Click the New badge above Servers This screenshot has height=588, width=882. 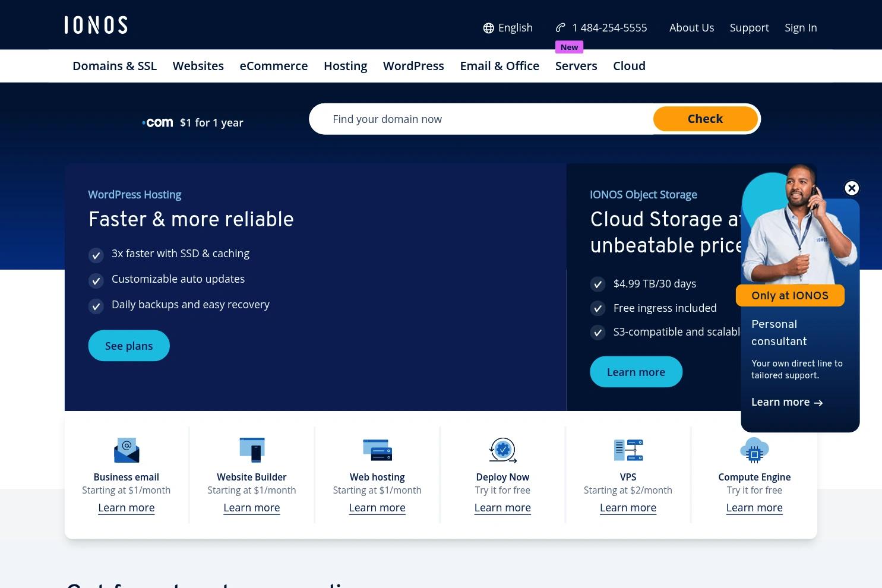click(x=569, y=47)
